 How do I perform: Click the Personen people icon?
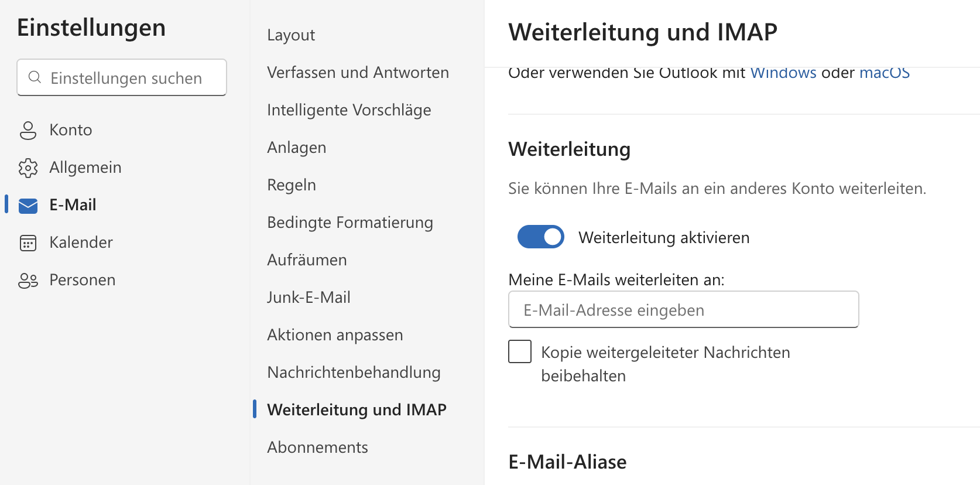click(28, 280)
